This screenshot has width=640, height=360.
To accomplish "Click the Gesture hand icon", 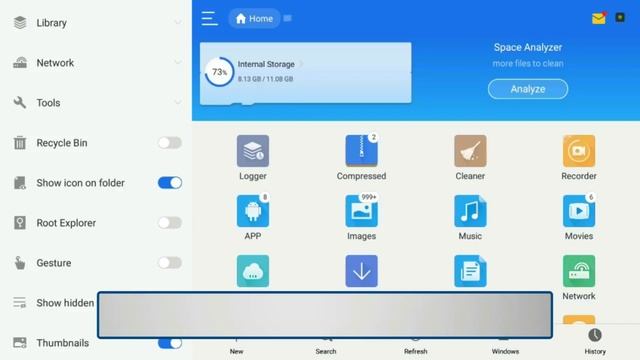I will (x=20, y=263).
